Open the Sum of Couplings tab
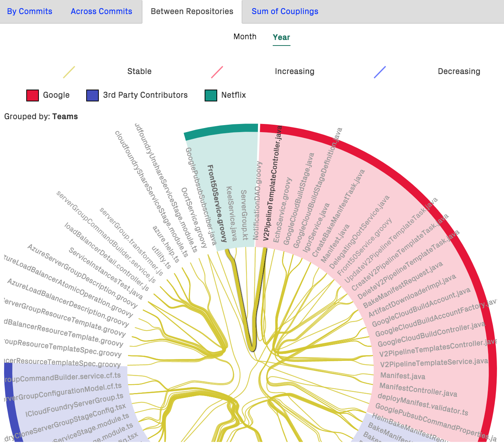 pos(285,11)
